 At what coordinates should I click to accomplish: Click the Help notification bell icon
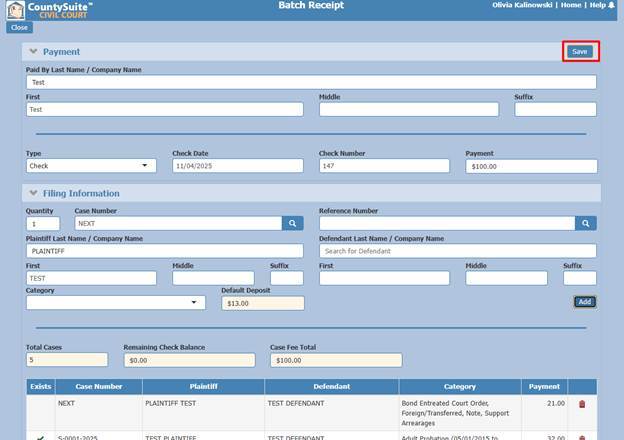pos(611,5)
